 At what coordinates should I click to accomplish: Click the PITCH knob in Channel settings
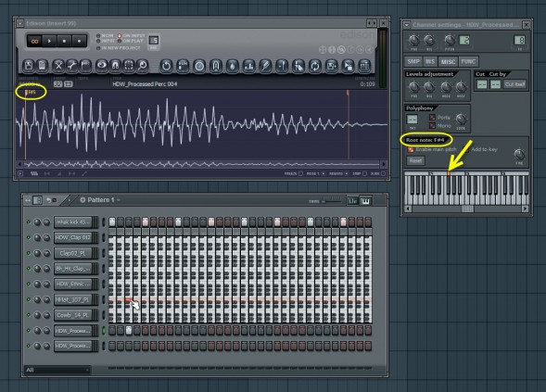(450, 40)
